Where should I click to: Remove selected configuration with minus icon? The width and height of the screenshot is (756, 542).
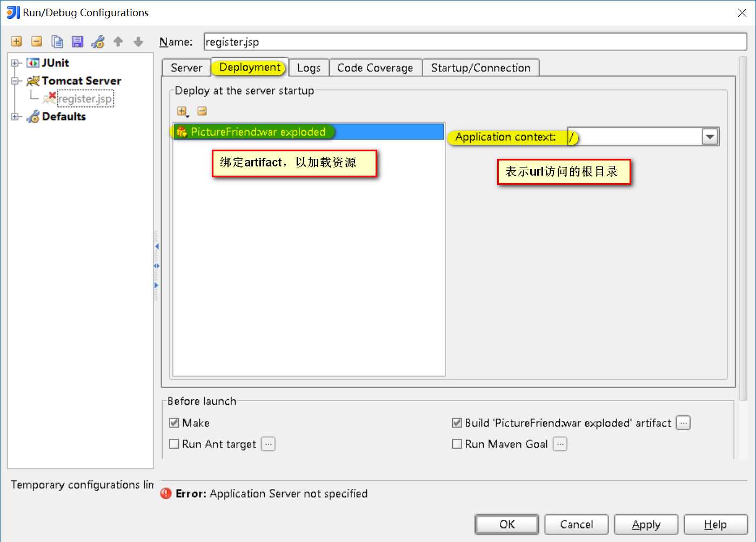[37, 42]
